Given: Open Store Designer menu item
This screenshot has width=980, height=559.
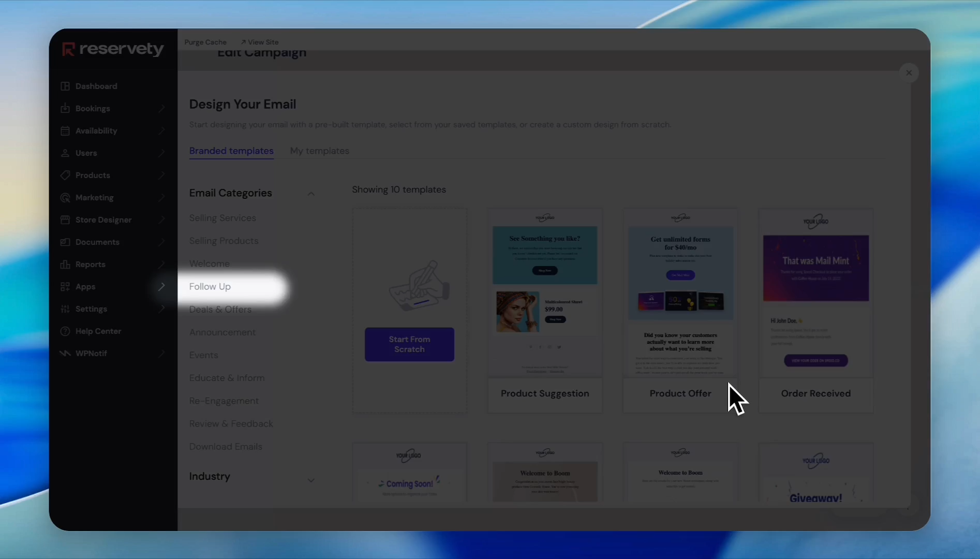Looking at the screenshot, I should point(103,219).
